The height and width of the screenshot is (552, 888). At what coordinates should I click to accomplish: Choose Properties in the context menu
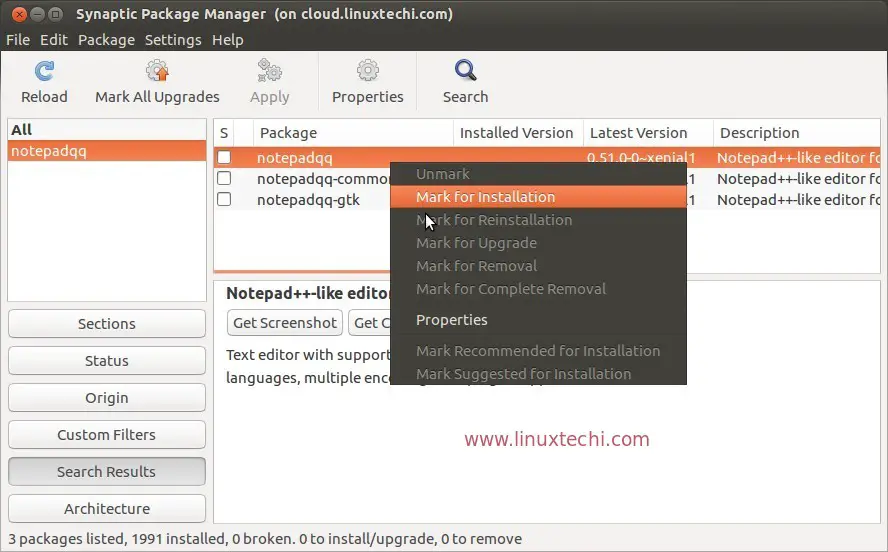(x=538, y=320)
